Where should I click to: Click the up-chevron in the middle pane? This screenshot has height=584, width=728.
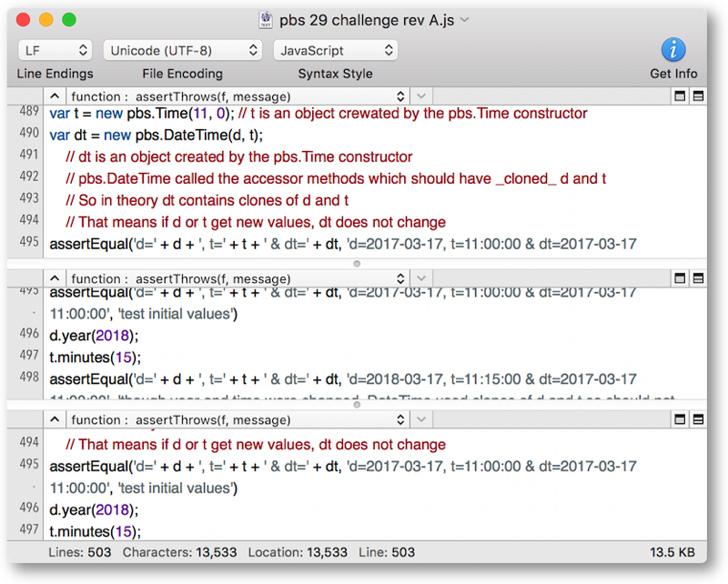pyautogui.click(x=55, y=278)
